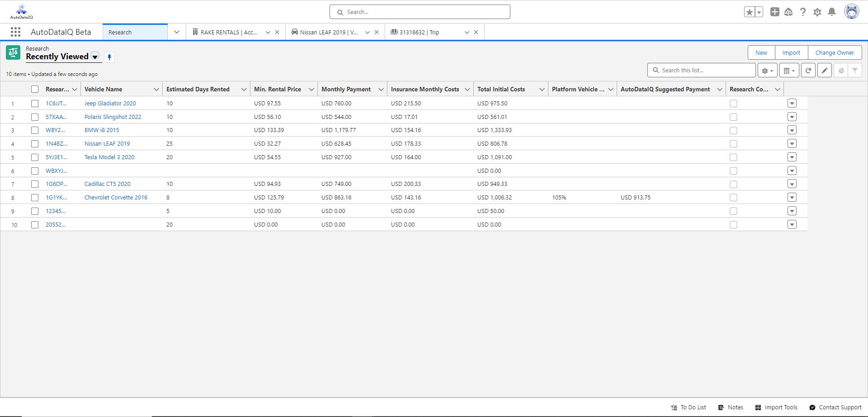Open the Recently Viewed list view dropdown
Screen dimensions: 868x417
pyautogui.click(x=95, y=57)
